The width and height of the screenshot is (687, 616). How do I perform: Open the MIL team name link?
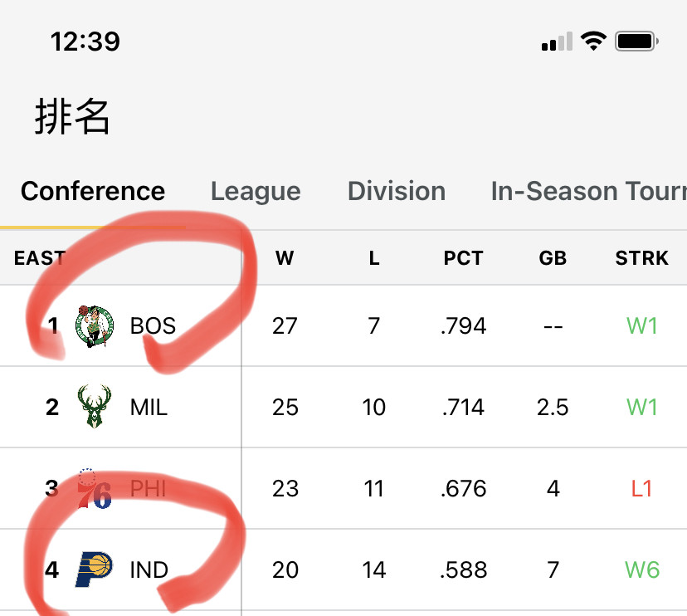click(149, 408)
